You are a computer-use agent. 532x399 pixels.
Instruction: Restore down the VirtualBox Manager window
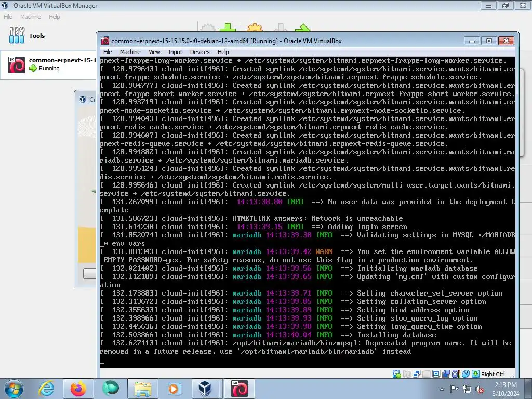pyautogui.click(x=506, y=5)
